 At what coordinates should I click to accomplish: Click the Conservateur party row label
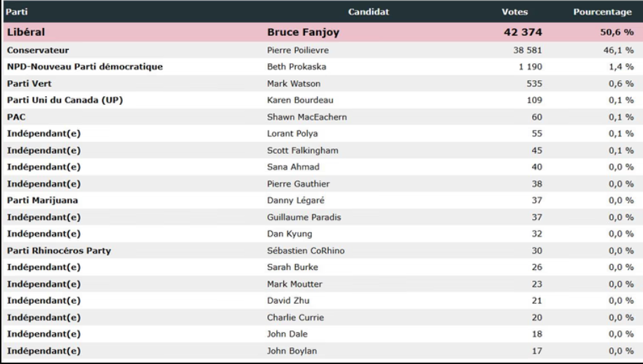click(x=38, y=51)
